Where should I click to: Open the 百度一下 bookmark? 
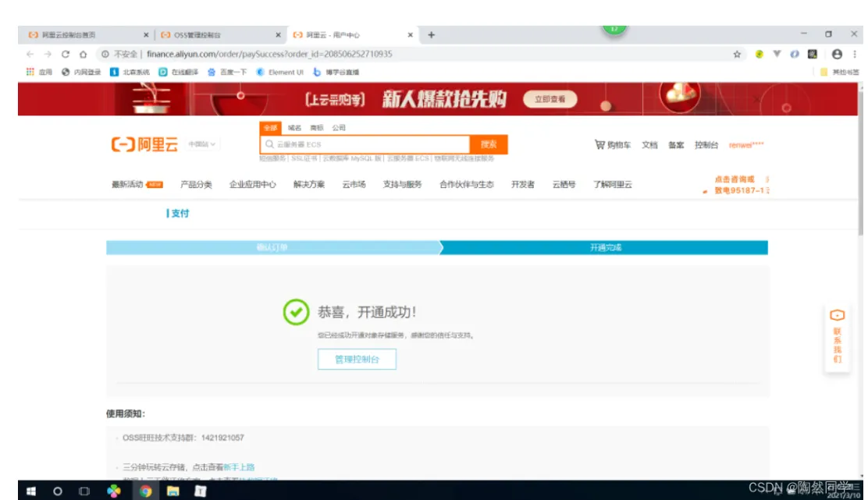(x=227, y=72)
